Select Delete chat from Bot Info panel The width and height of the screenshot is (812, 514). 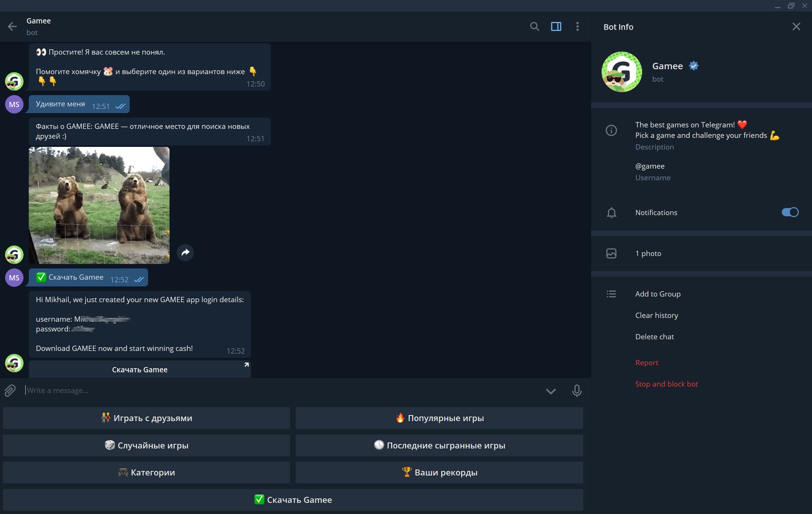pyautogui.click(x=654, y=336)
